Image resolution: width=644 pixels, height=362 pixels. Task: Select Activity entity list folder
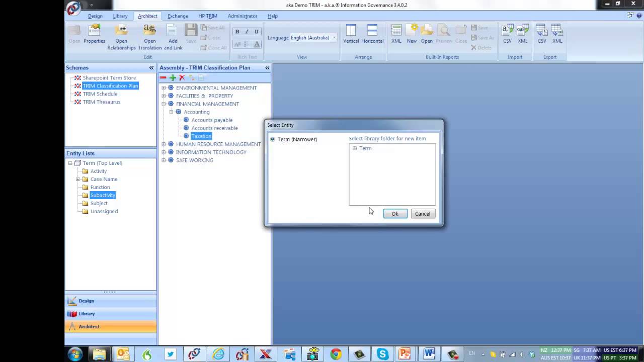click(x=99, y=171)
